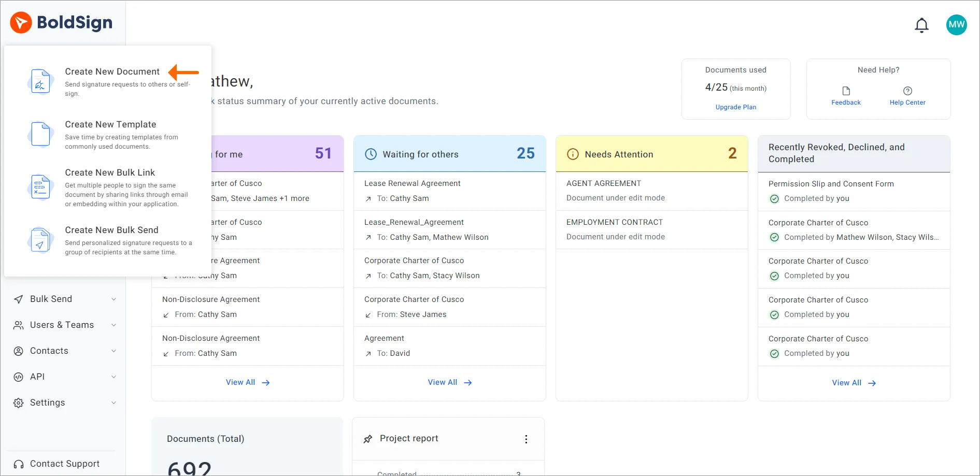Click the Project report card title
980x476 pixels.
409,439
